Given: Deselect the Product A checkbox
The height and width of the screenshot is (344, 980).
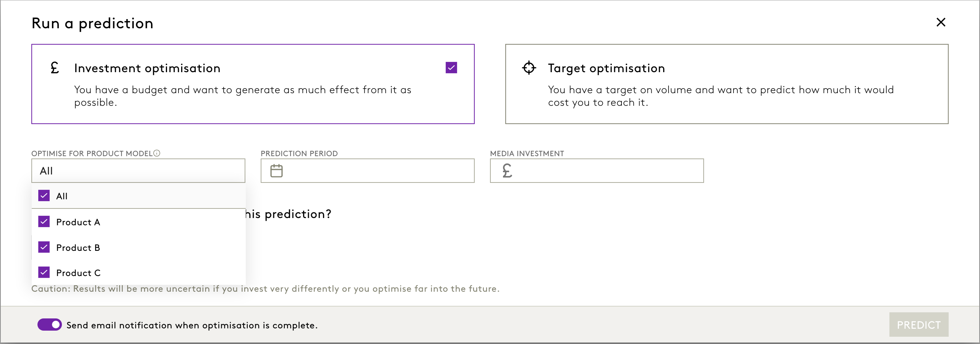Looking at the screenshot, I should pyautogui.click(x=44, y=222).
